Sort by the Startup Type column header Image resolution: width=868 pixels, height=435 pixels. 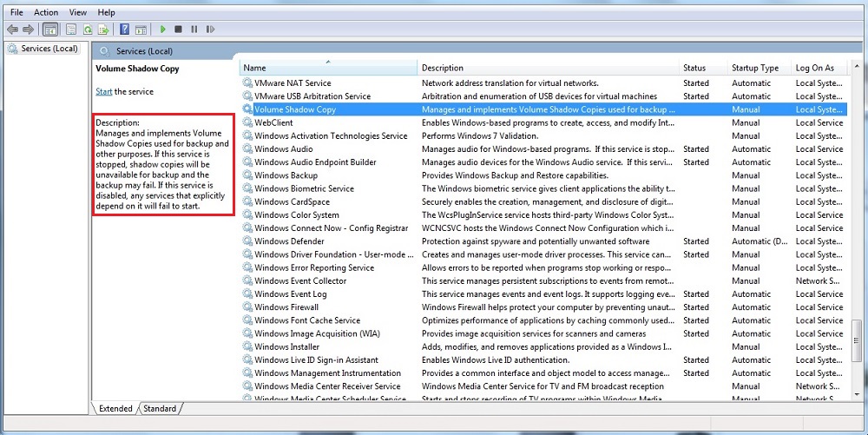pos(759,68)
